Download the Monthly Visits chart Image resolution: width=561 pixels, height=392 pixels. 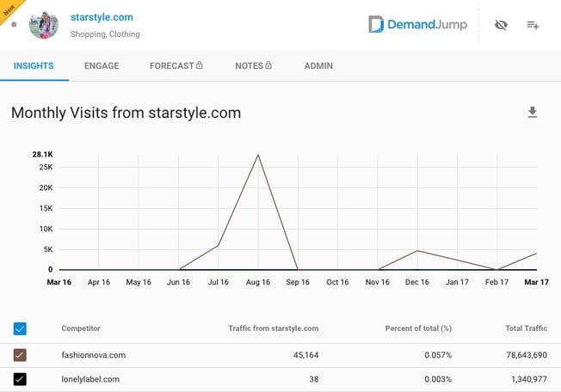coord(533,112)
